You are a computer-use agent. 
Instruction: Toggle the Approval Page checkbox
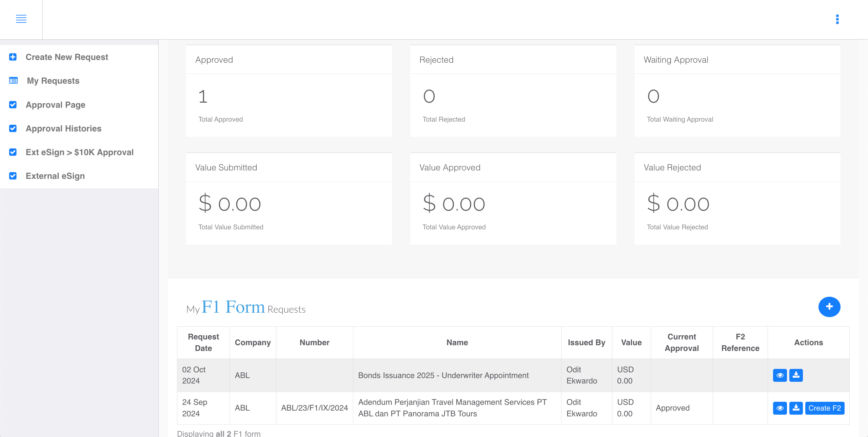click(13, 105)
